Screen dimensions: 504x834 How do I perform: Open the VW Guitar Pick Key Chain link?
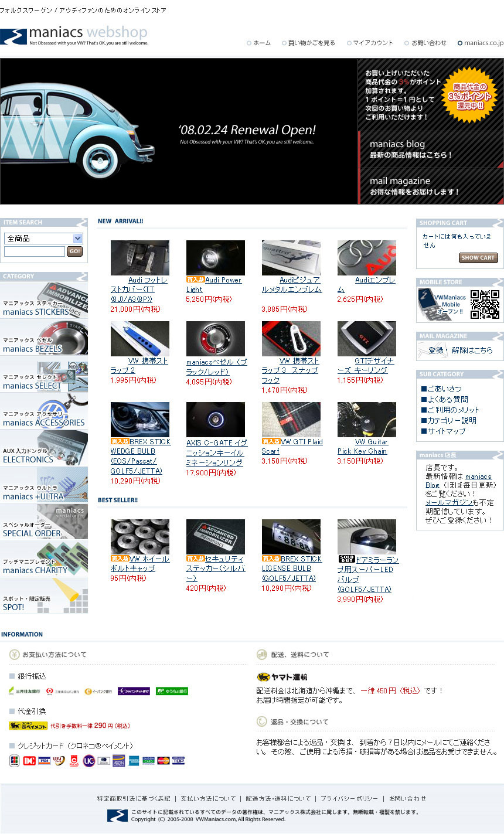point(362,447)
